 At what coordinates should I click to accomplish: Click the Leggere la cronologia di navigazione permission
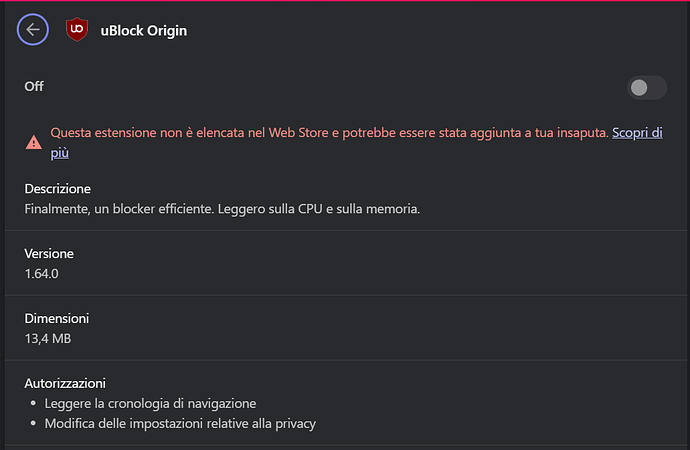tap(150, 403)
